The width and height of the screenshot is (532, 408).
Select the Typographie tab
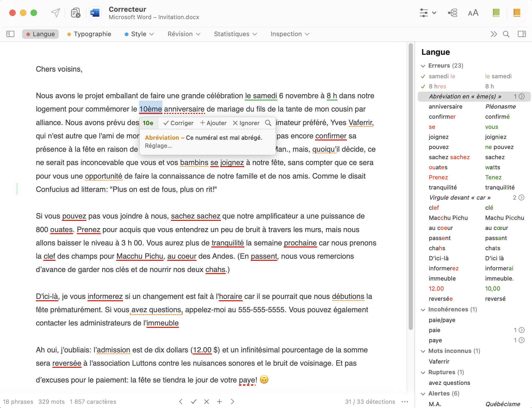[x=89, y=34]
